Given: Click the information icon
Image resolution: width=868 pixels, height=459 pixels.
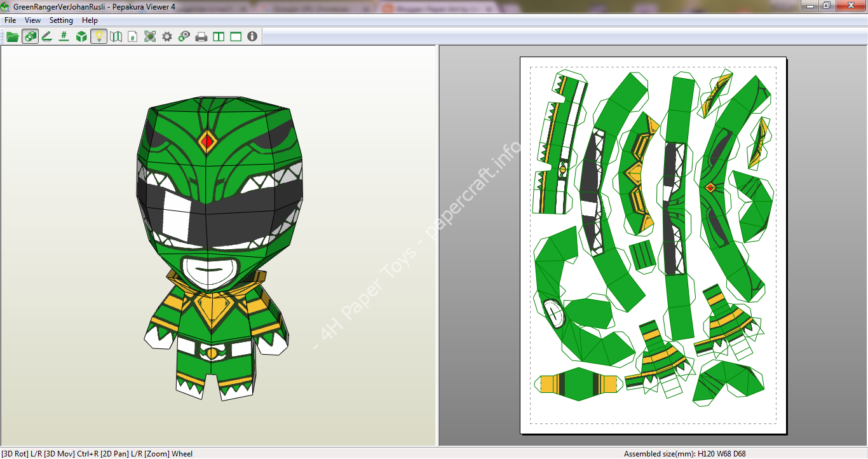Looking at the screenshot, I should click(x=252, y=37).
